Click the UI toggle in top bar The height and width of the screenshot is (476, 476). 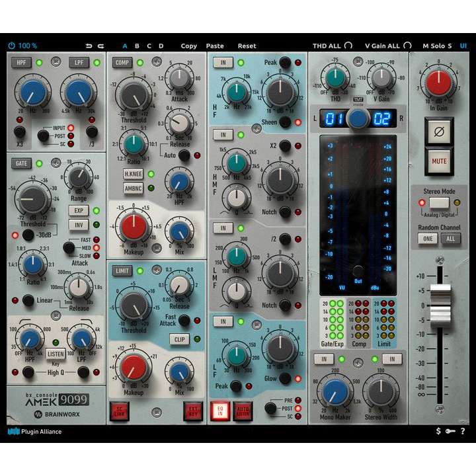(463, 46)
